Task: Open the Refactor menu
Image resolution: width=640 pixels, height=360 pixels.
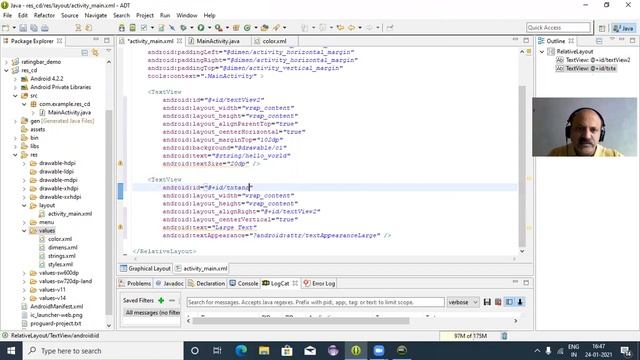Action: [44, 15]
